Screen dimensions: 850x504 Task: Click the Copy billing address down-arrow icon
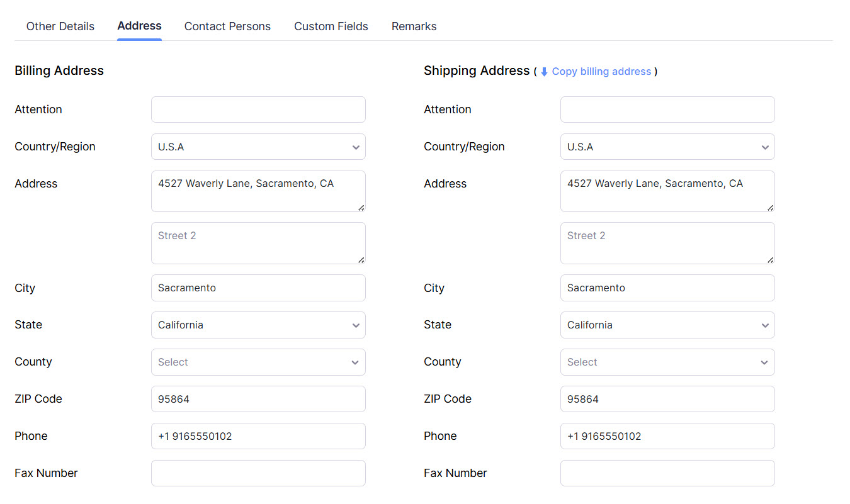(544, 72)
